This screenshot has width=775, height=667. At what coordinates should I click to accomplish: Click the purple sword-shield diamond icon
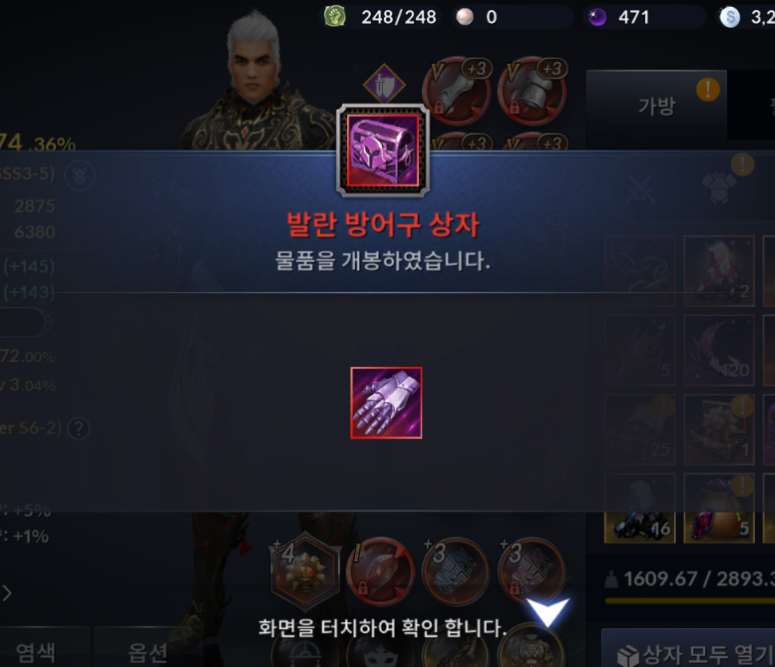tap(384, 85)
